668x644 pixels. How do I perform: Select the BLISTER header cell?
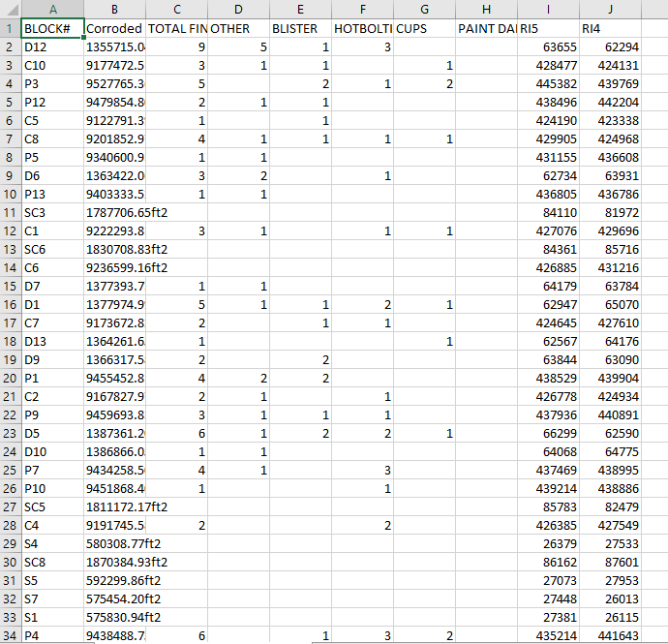(x=300, y=28)
